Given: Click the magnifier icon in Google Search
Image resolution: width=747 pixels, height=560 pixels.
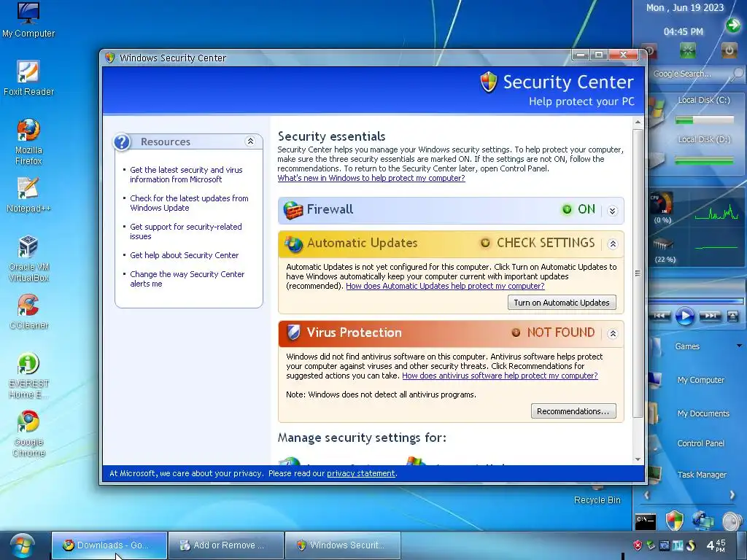Looking at the screenshot, I should coord(738,74).
